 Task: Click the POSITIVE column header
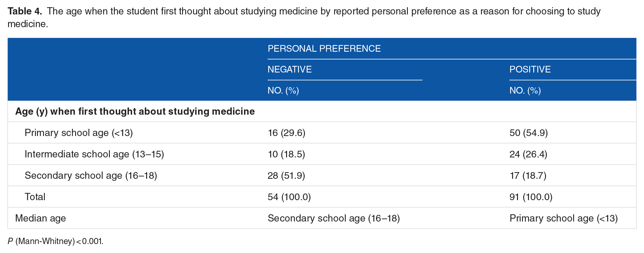(530, 69)
